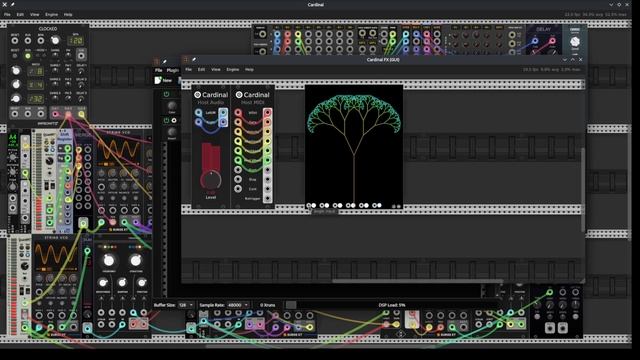Open Engine menu in Cardinal FX window
This screenshot has width=640, height=360.
(x=233, y=69)
